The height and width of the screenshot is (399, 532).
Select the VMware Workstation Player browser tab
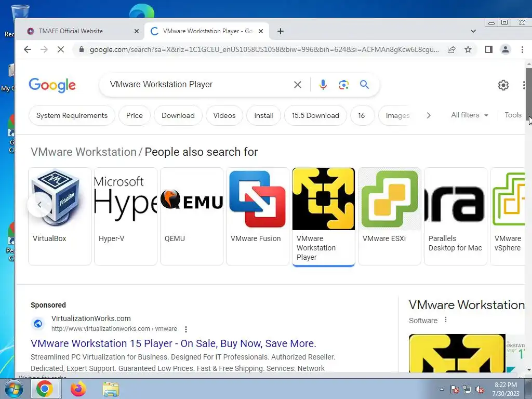[x=207, y=31]
